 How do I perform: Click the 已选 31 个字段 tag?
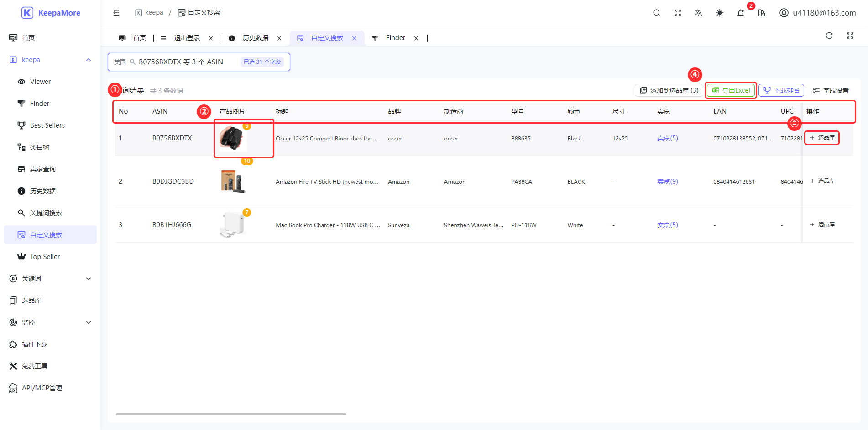point(262,62)
